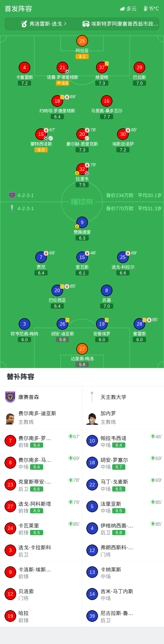Viewport: 164px width, 644px height.
Task: Select the 弗洛雷斯-迭戈 team tab
Action: click(43, 24)
